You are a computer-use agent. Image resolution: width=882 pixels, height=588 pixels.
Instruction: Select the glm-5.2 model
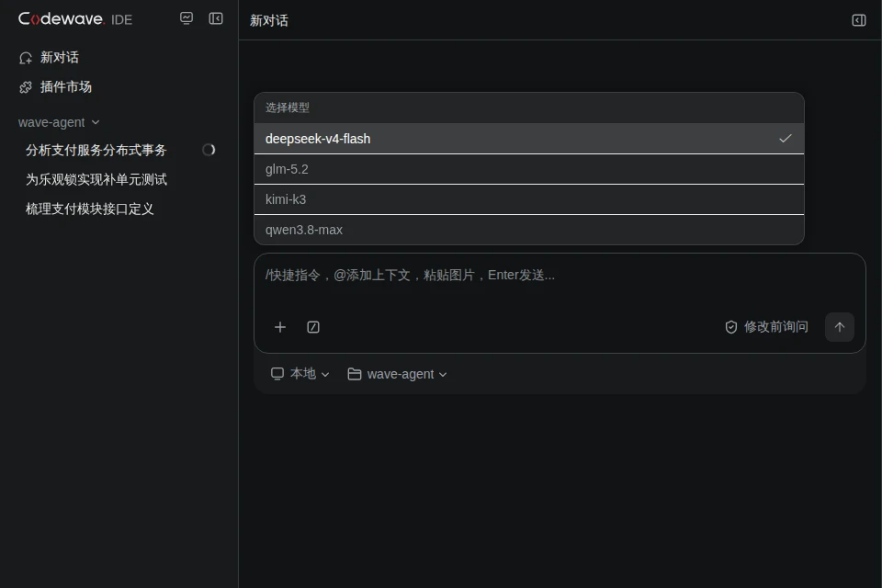pos(529,169)
